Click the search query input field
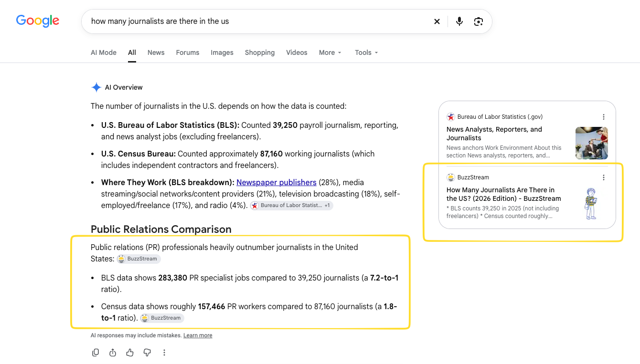The width and height of the screenshot is (640, 364). [x=258, y=21]
